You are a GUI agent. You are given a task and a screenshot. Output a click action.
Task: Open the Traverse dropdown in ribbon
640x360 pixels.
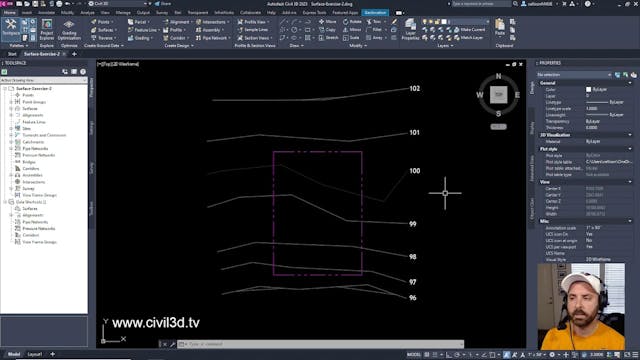click(x=104, y=38)
